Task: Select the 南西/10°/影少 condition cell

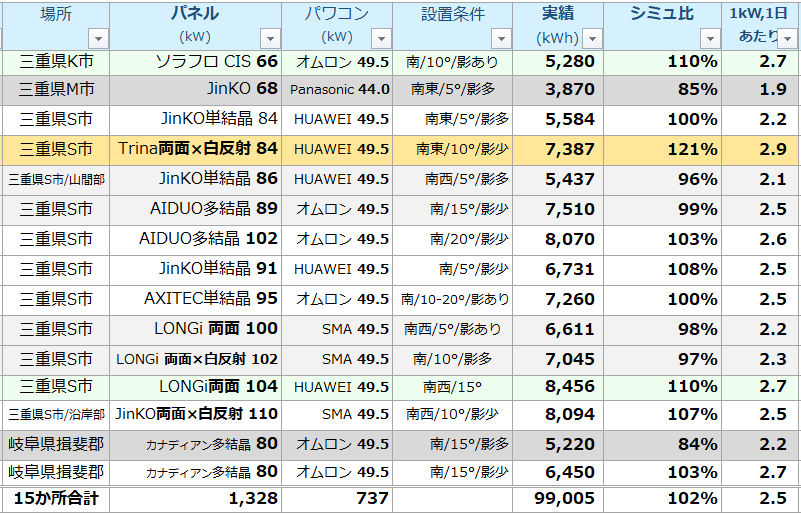Action: pos(453,414)
